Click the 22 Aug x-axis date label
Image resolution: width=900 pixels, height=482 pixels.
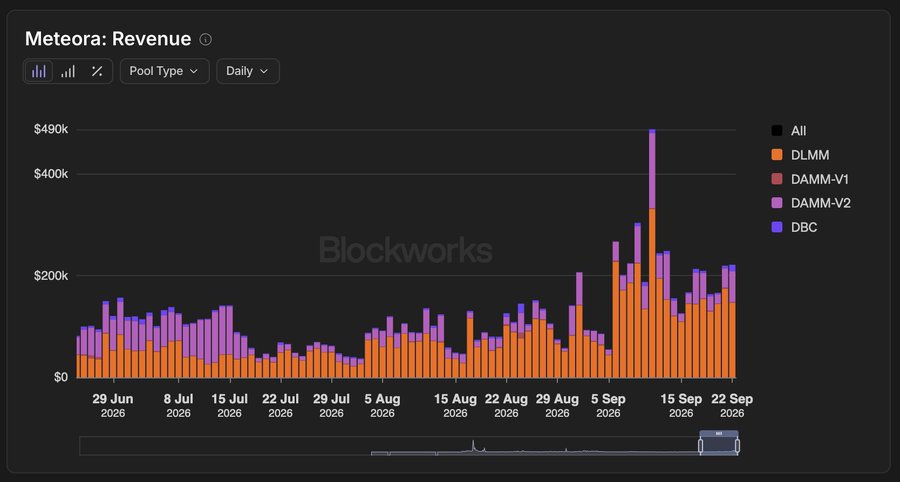pyautogui.click(x=506, y=405)
